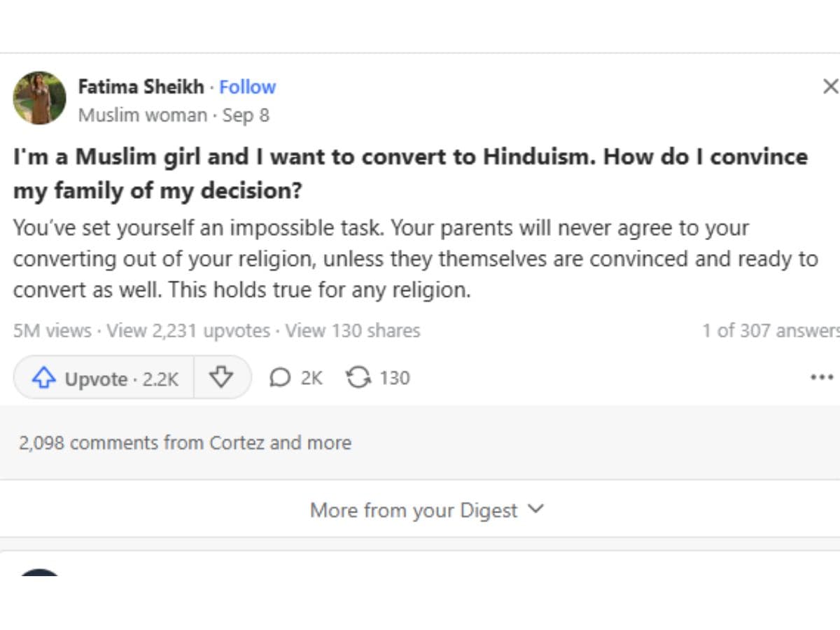Click Fatima Sheikh's profile picture
The width and height of the screenshot is (840, 630).
pos(39,98)
